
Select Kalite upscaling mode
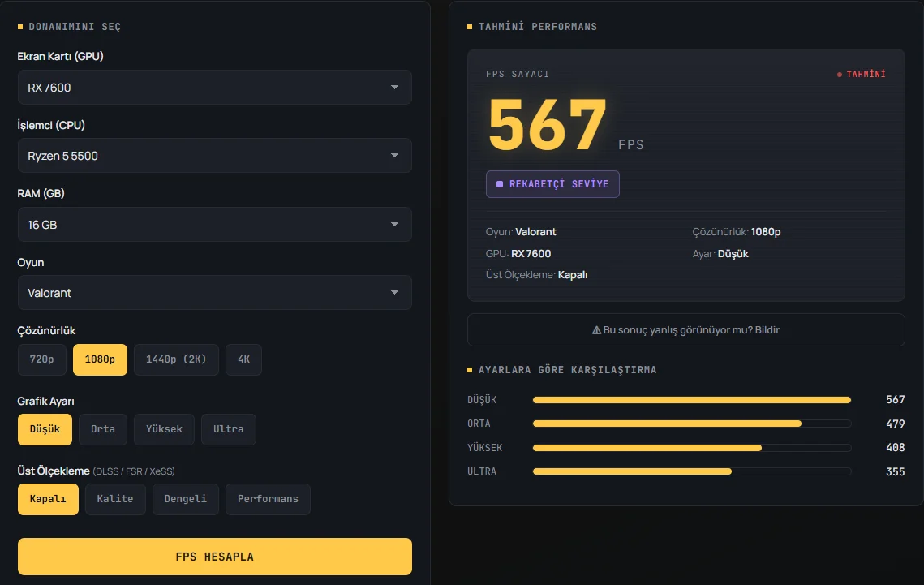(115, 499)
